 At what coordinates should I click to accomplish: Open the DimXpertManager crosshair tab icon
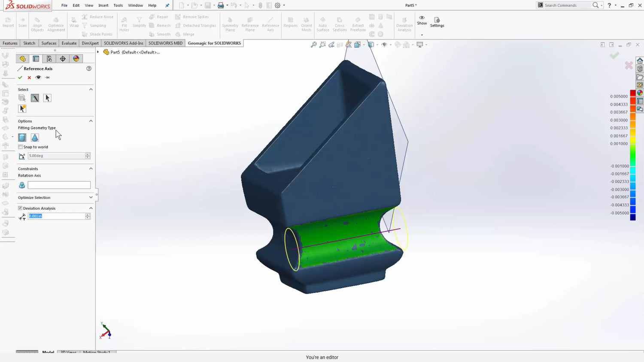coord(63,59)
